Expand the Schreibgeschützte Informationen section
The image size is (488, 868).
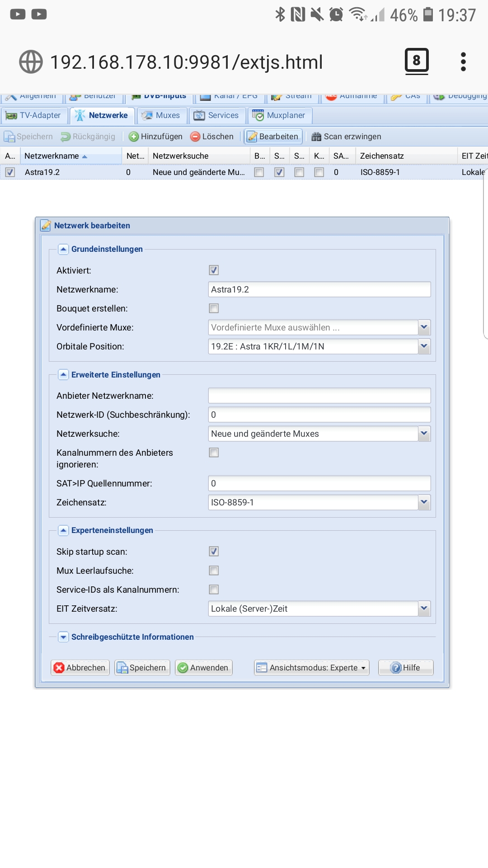(x=64, y=637)
